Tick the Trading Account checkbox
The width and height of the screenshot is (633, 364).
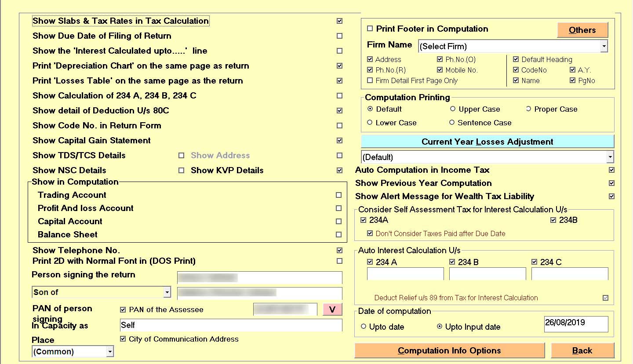click(x=338, y=195)
